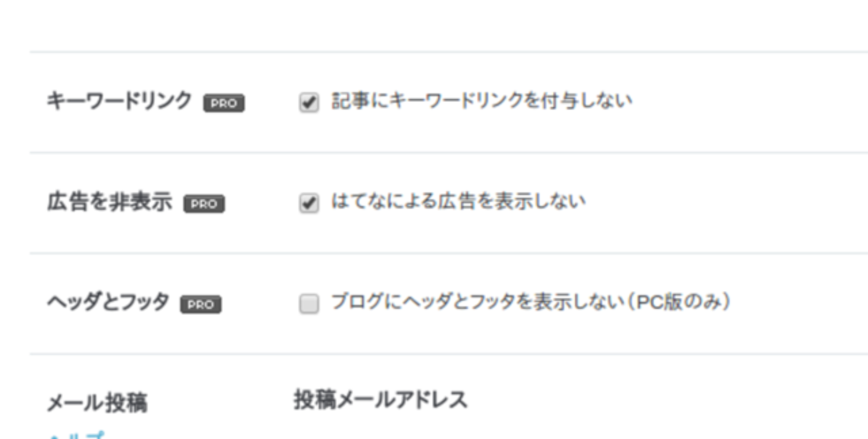Enable the ブログにヘッダとフッタを表示しない checkbox
868x439 pixels.
point(308,305)
